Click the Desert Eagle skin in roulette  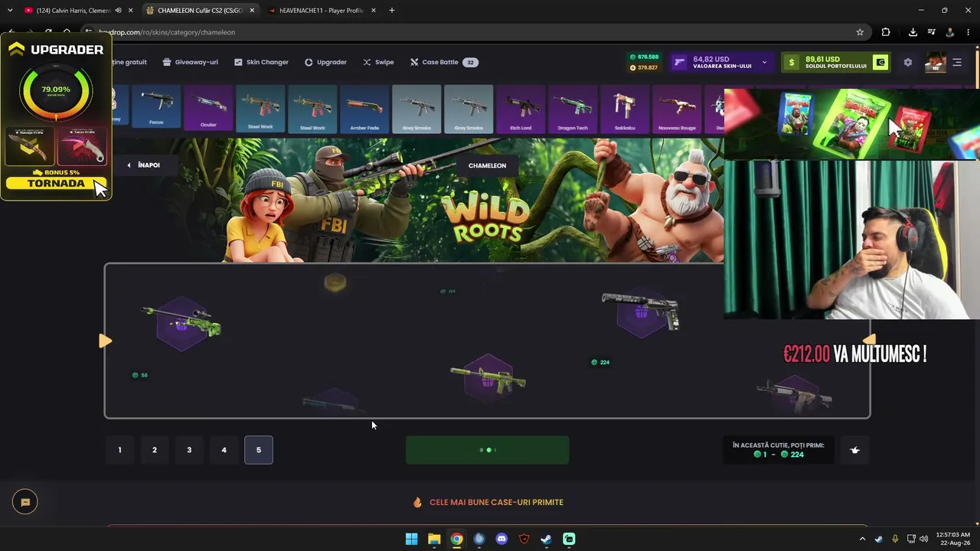coord(641,310)
